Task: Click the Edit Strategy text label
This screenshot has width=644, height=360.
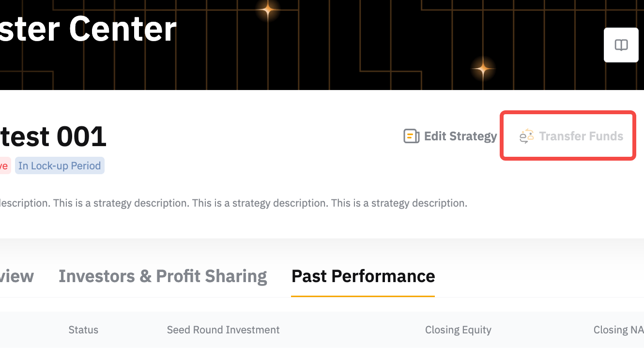Action: pos(460,136)
